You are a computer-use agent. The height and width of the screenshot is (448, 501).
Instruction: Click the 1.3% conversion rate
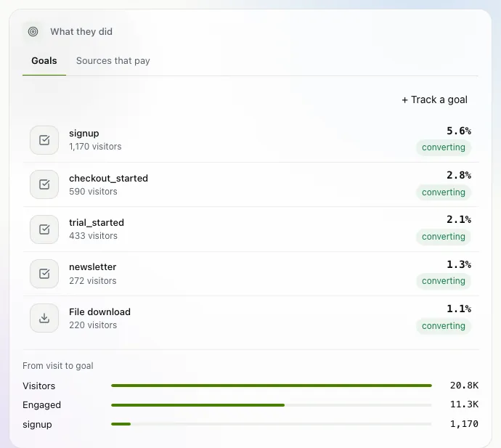459,264
